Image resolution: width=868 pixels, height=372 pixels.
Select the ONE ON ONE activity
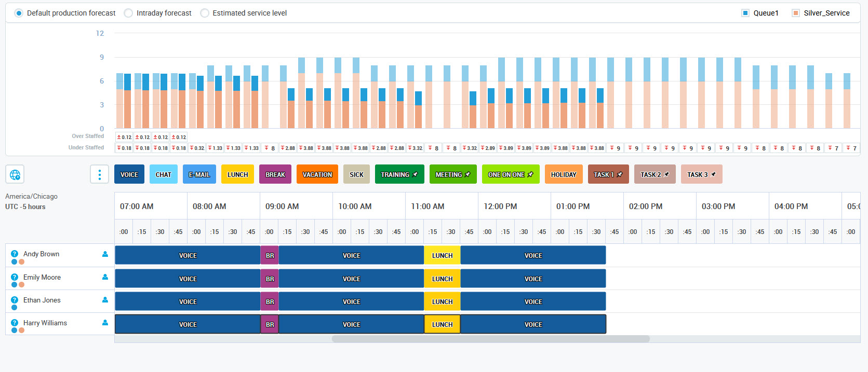pos(510,174)
